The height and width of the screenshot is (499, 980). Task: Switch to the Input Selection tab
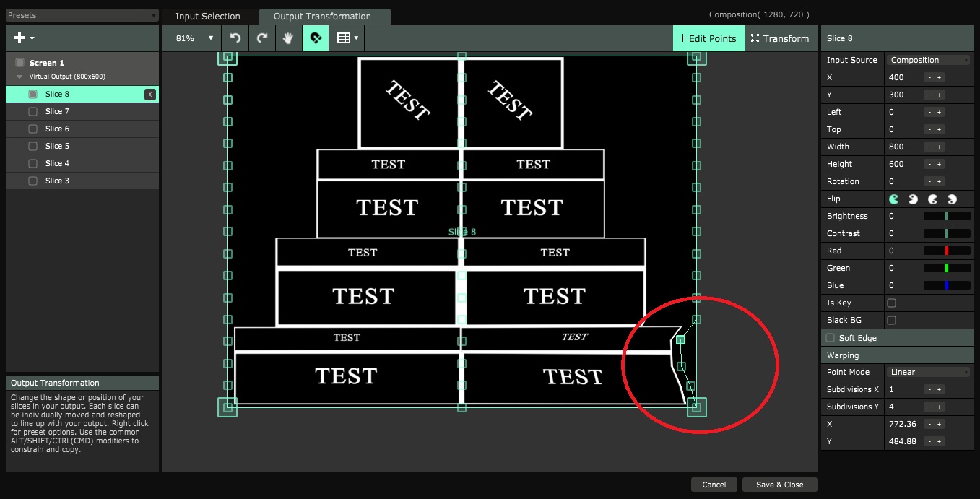[208, 17]
